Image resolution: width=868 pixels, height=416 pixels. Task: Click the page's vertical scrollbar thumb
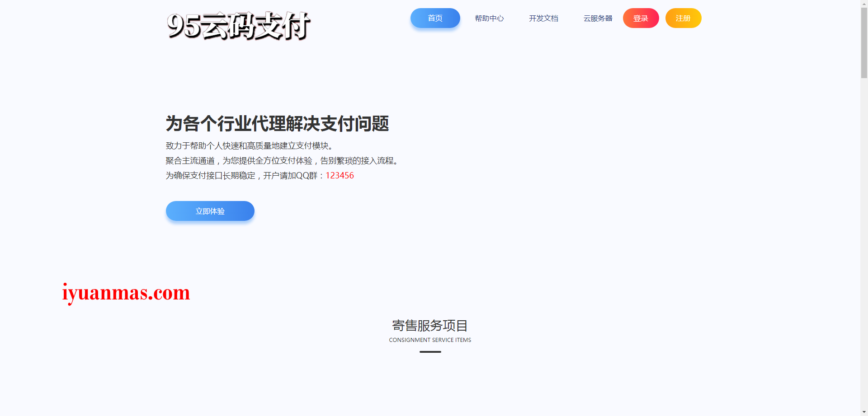[864, 43]
